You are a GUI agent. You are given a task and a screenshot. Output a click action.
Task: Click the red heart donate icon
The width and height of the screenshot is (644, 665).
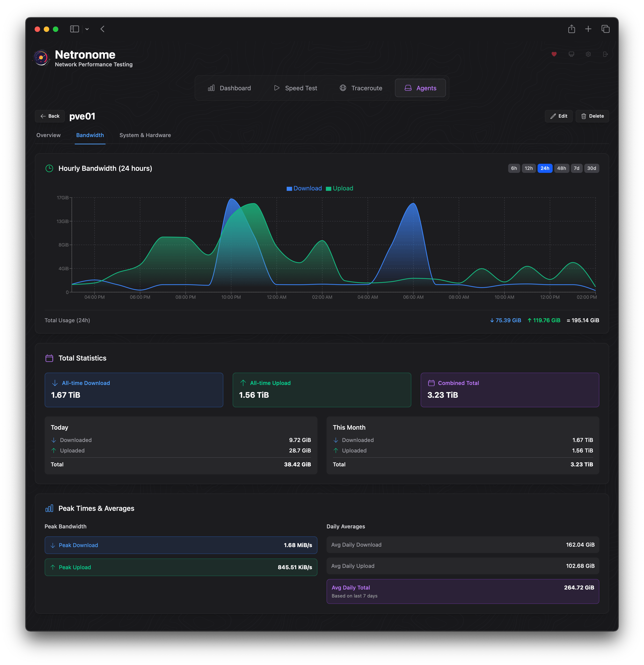(x=554, y=54)
